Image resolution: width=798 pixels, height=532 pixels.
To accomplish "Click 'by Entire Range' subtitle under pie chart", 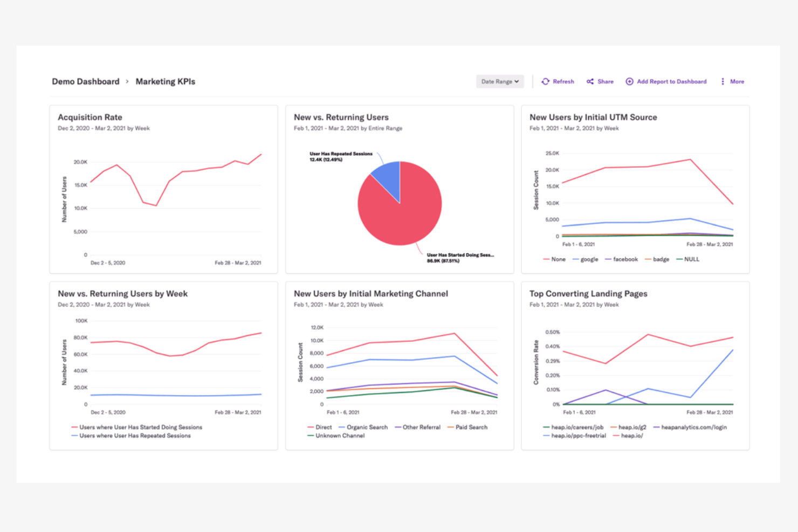I will point(382,128).
